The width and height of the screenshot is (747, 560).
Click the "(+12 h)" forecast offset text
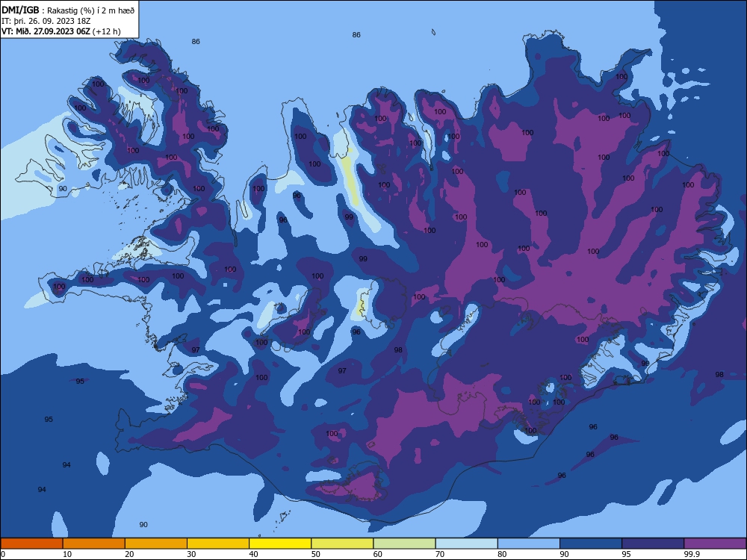[107, 31]
